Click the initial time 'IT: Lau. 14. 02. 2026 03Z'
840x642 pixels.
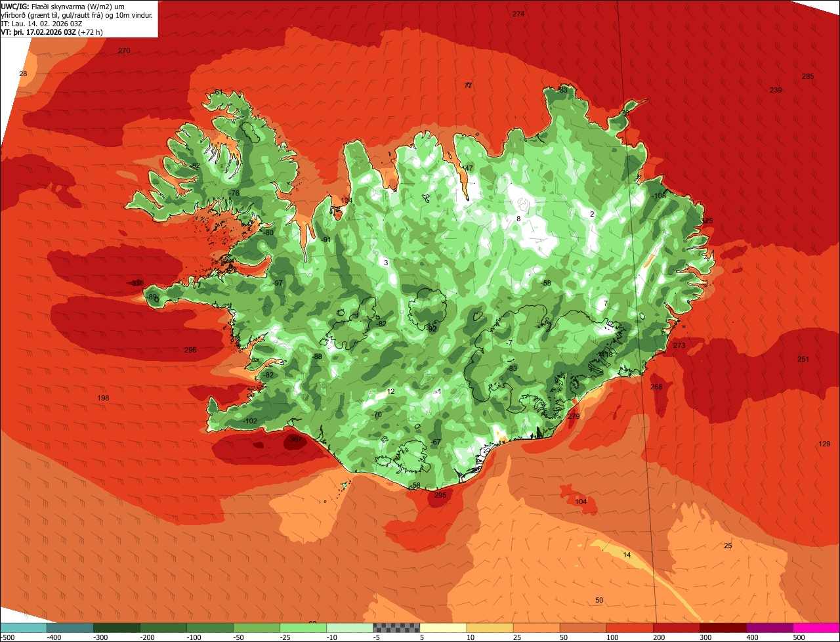41,23
